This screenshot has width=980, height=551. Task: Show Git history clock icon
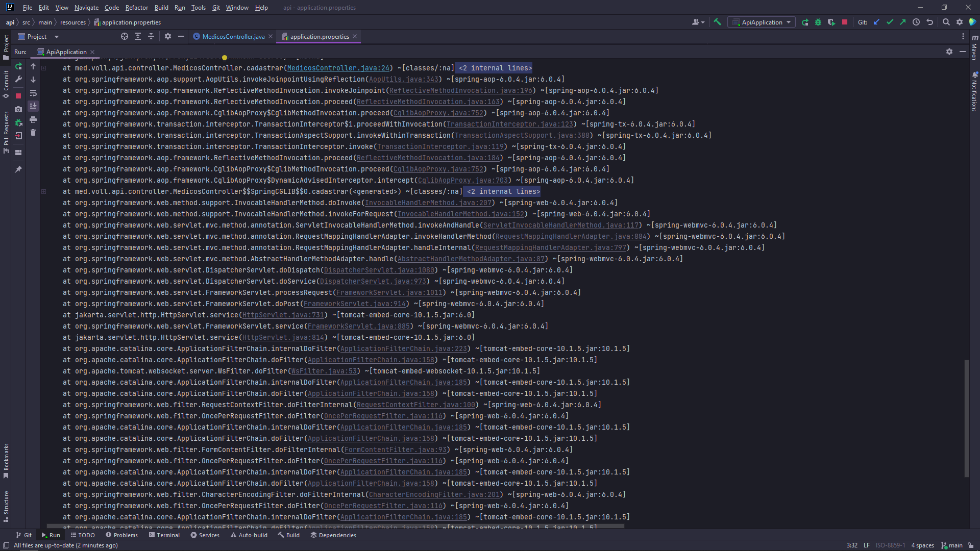[x=916, y=22]
